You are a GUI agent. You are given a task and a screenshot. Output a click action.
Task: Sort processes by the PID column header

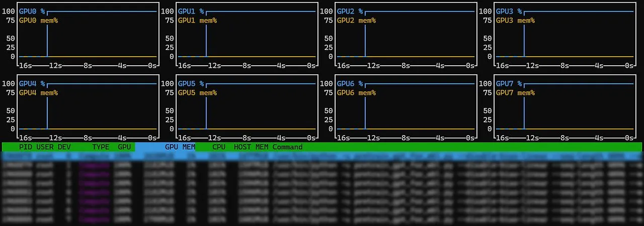click(x=25, y=147)
